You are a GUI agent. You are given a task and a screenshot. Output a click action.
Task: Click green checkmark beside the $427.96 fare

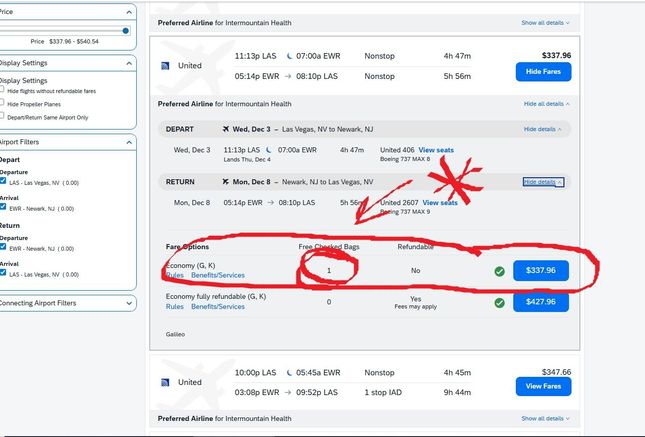[x=499, y=303]
